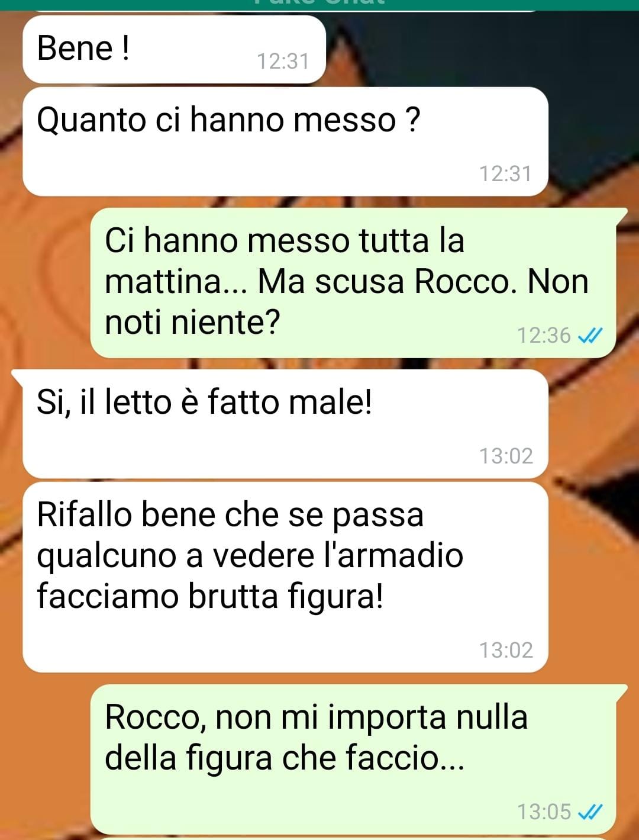Tap "noti niente?" in the outgoing message
639x840 pixels.
192,323
